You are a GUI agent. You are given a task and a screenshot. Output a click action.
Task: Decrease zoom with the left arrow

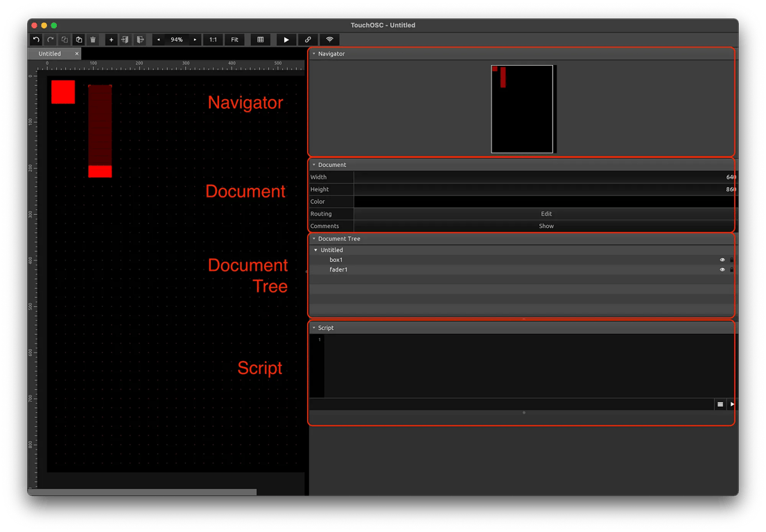pos(158,39)
